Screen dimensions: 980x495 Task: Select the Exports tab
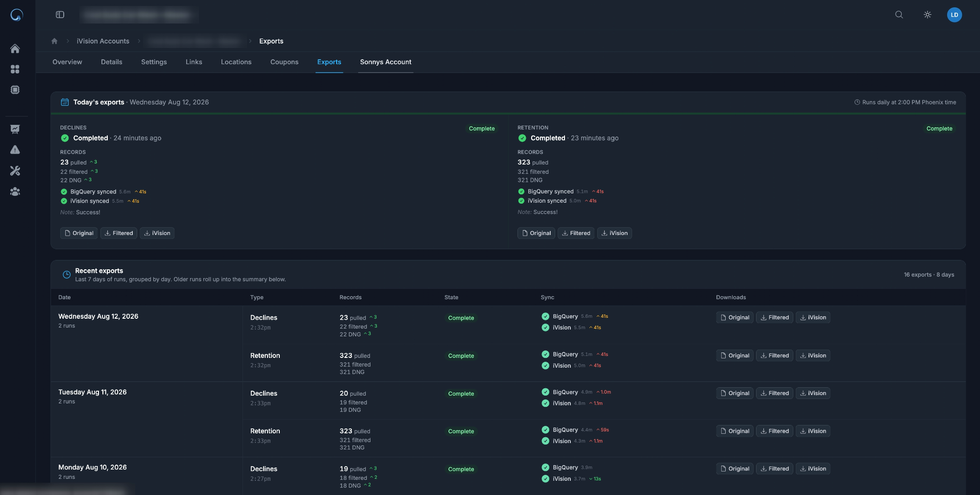pyautogui.click(x=329, y=62)
